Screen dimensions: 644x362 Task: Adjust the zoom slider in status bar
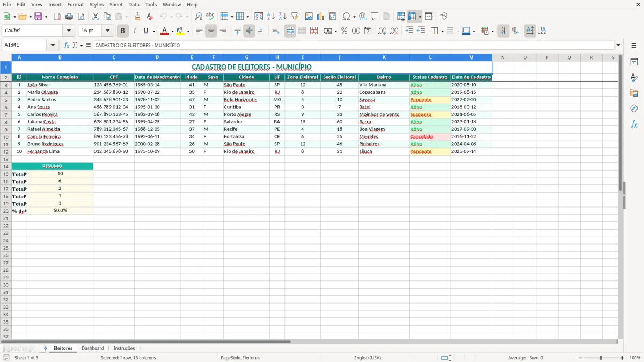pyautogui.click(x=600, y=358)
